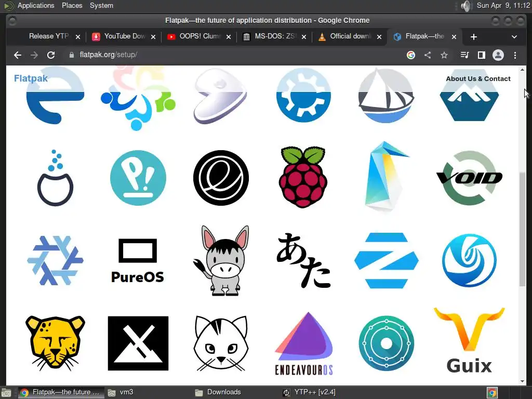The width and height of the screenshot is (532, 399).
Task: Open the PureOS logo
Action: pos(138,261)
